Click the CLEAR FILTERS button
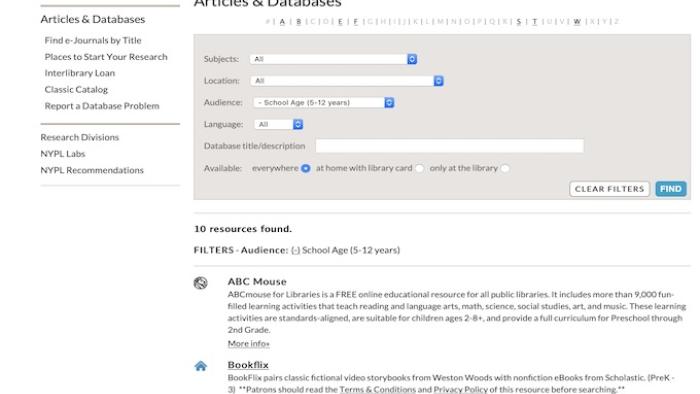The height and width of the screenshot is (394, 700). point(609,189)
